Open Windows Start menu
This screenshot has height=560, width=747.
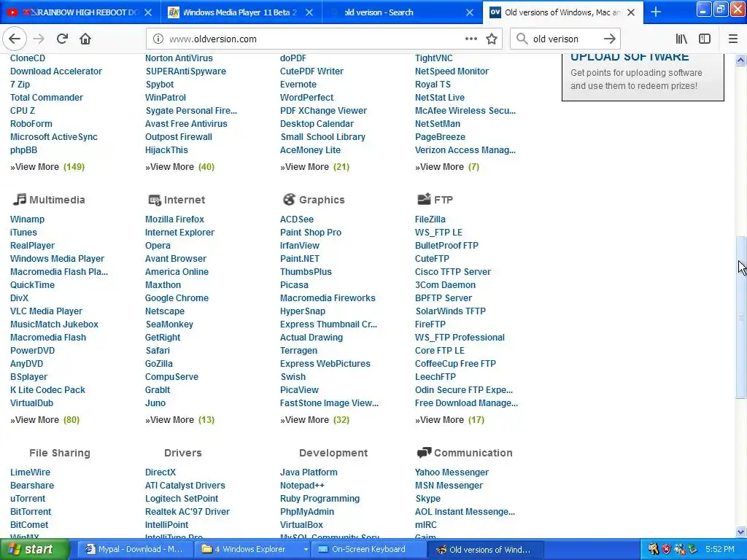(x=34, y=549)
